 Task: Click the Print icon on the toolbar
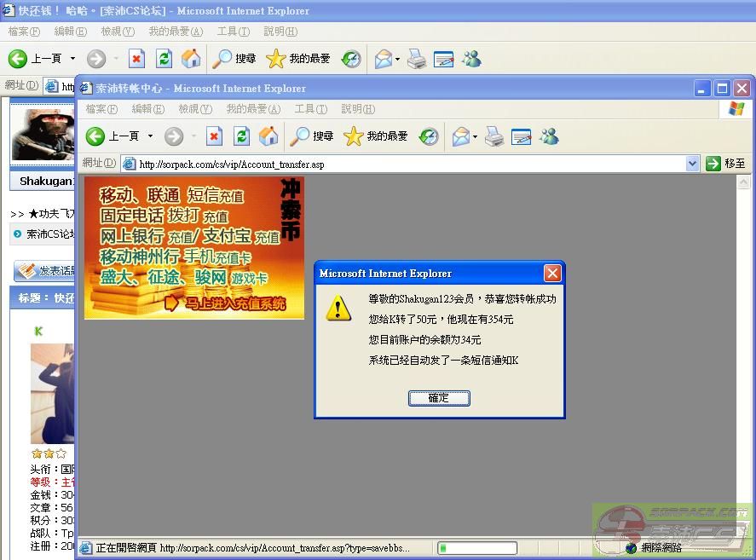pyautogui.click(x=494, y=136)
